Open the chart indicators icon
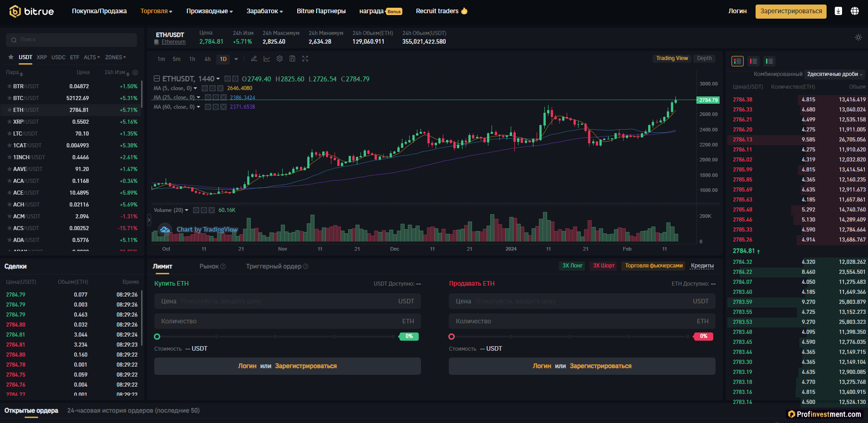 click(x=267, y=59)
